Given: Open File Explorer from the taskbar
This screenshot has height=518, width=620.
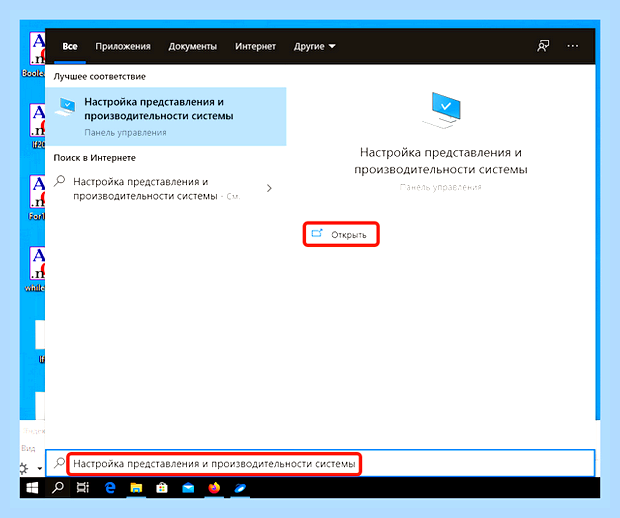Looking at the screenshot, I should click(136, 488).
